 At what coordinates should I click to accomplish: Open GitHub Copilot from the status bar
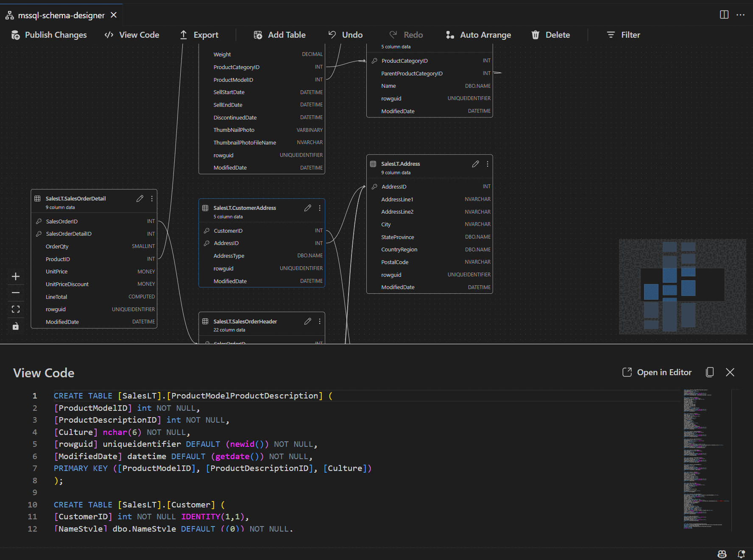coord(722,554)
